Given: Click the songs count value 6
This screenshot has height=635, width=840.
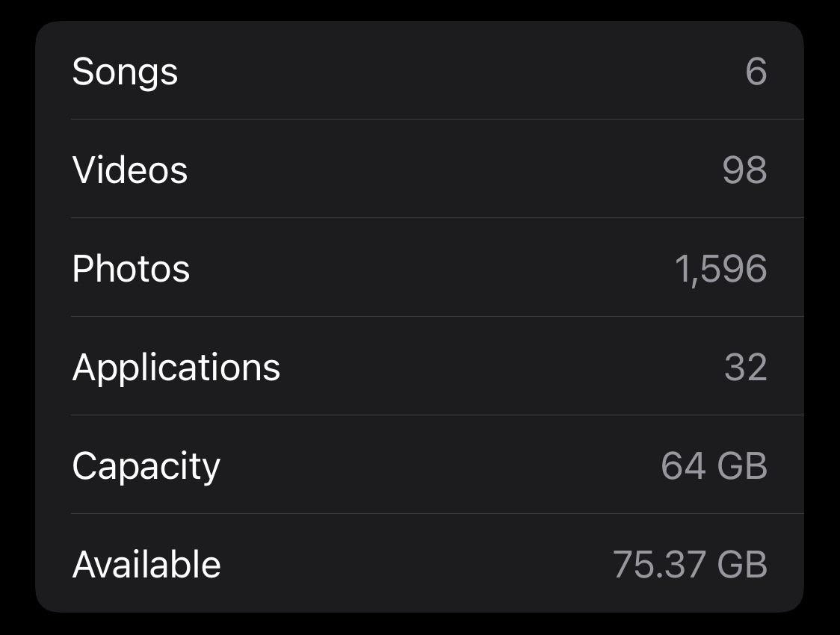Looking at the screenshot, I should tap(756, 72).
